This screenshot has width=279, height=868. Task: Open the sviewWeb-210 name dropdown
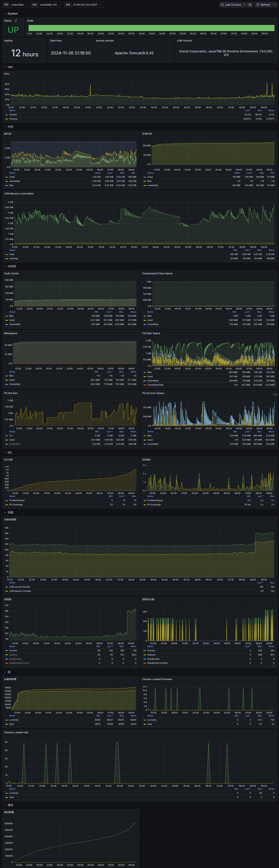click(x=50, y=5)
